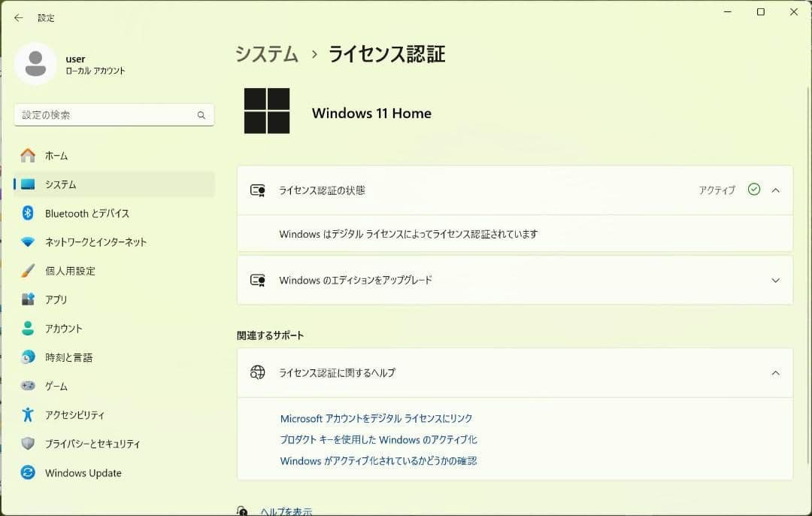Open アカウント settings
The height and width of the screenshot is (516, 812).
[114, 328]
